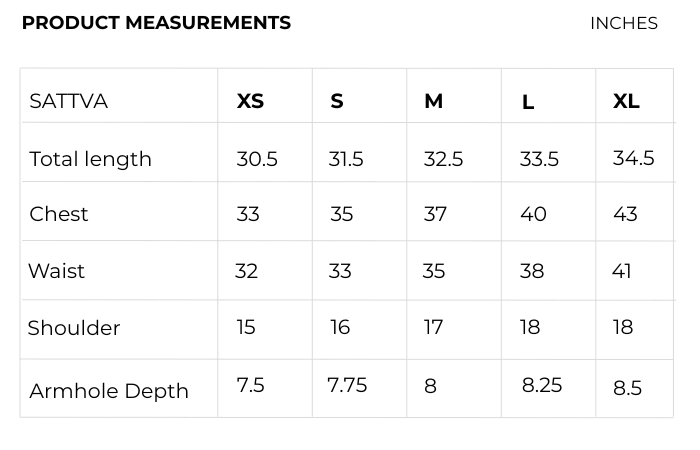Click the 8.25 armhole depth value
Screen dimensions: 700x450
[x=542, y=386]
